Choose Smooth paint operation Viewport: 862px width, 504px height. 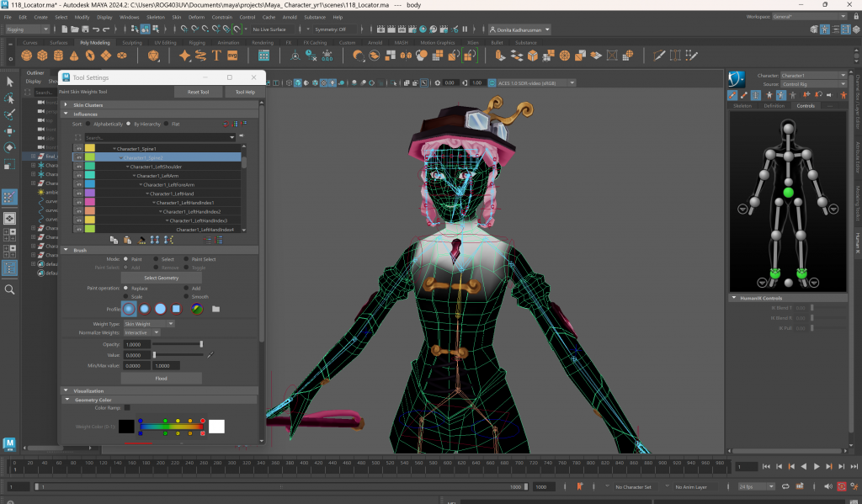tap(186, 296)
